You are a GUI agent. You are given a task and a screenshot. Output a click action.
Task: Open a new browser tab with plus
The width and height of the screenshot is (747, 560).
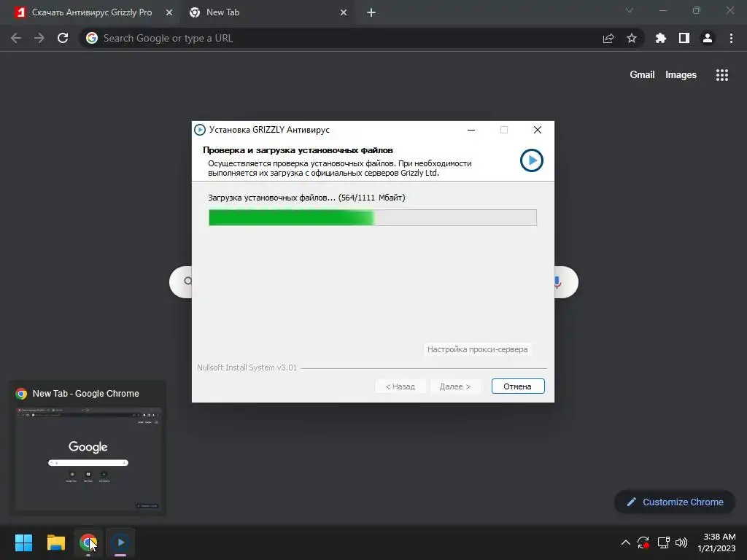[371, 12]
